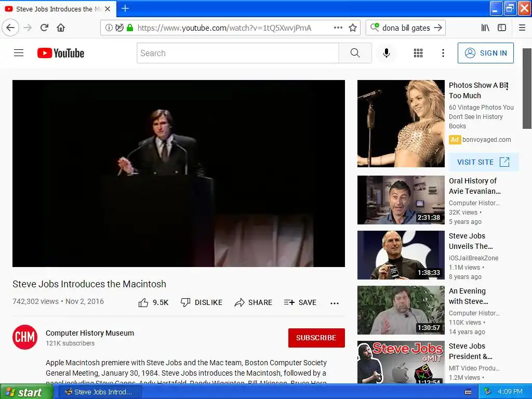Open the YouTube apps grid
This screenshot has height=399, width=532.
(418, 53)
